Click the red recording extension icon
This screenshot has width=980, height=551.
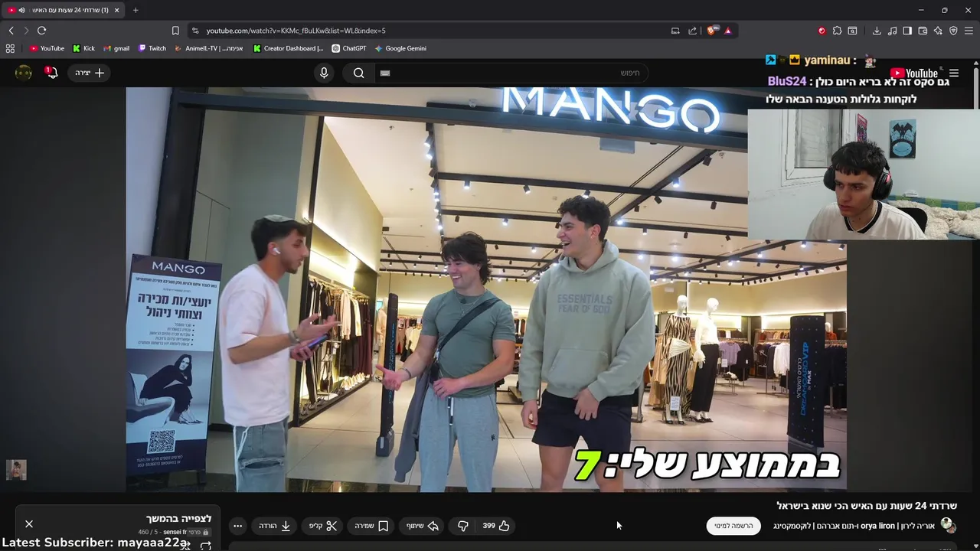822,31
